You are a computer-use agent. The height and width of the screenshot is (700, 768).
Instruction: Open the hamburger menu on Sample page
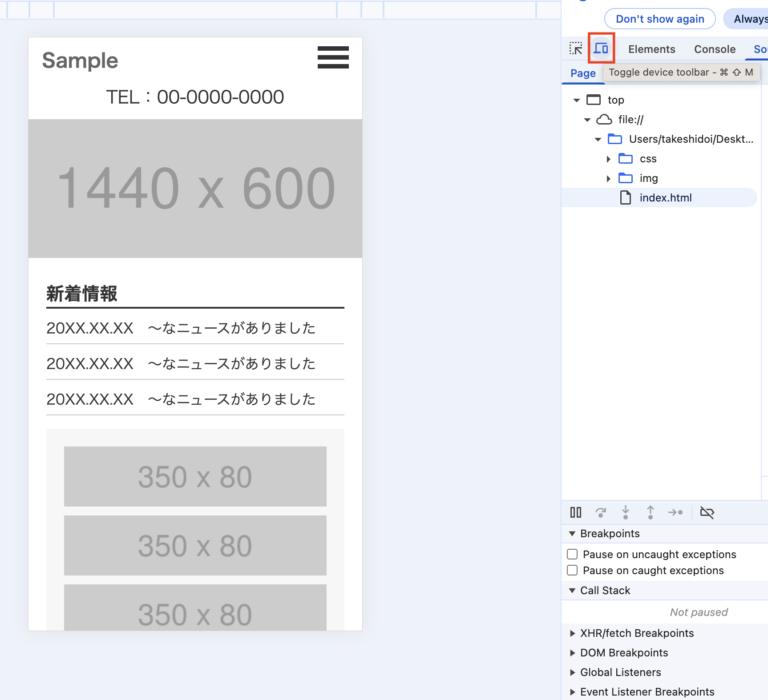tap(333, 57)
